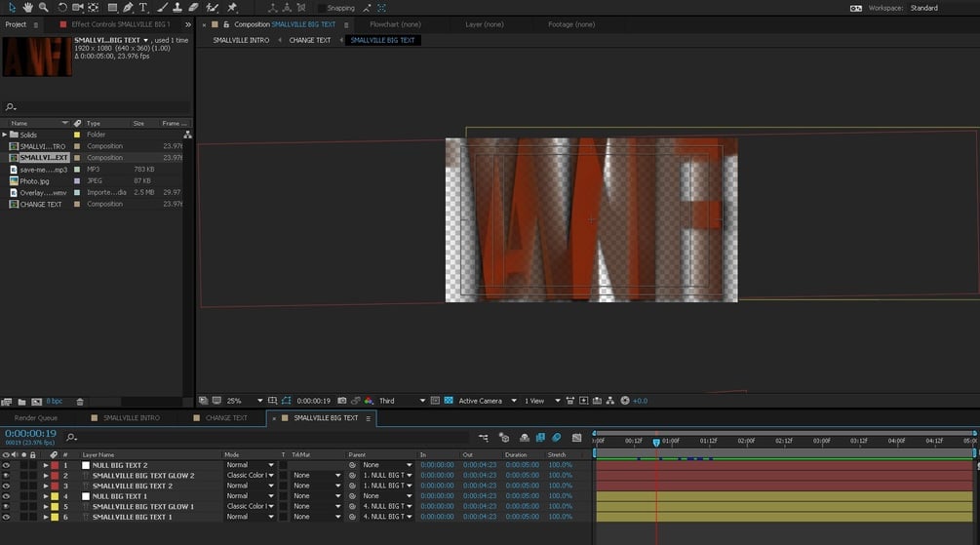Select the Selection arrow tool
This screenshot has width=980, height=545.
pyautogui.click(x=12, y=8)
